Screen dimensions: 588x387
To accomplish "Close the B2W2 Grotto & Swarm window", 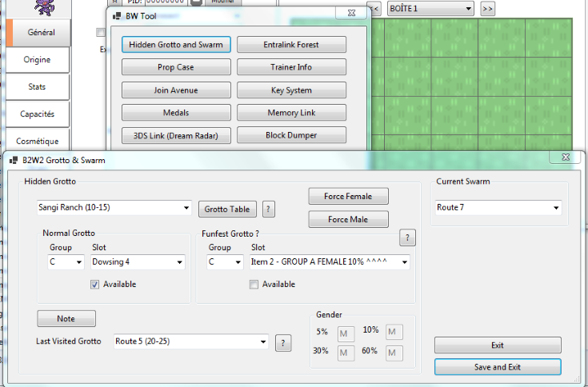I will [x=566, y=158].
